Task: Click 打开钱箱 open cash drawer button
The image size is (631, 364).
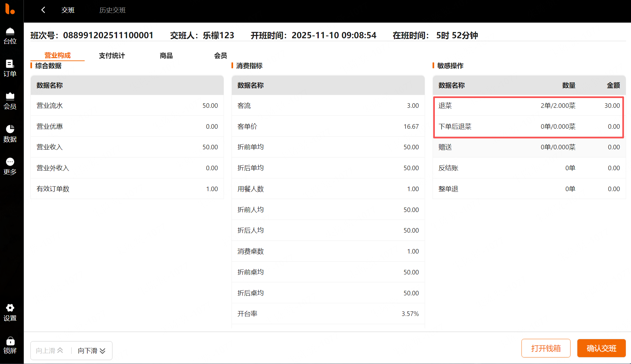Action: pos(546,348)
